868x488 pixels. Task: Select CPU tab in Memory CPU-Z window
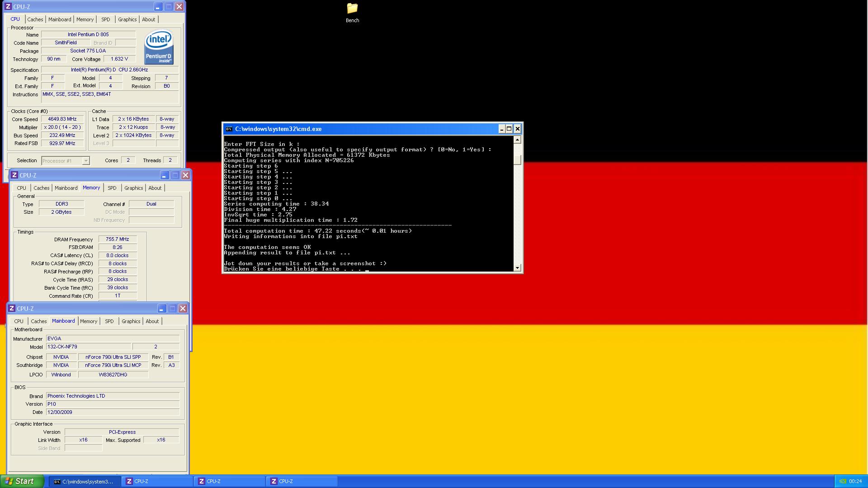coord(21,188)
